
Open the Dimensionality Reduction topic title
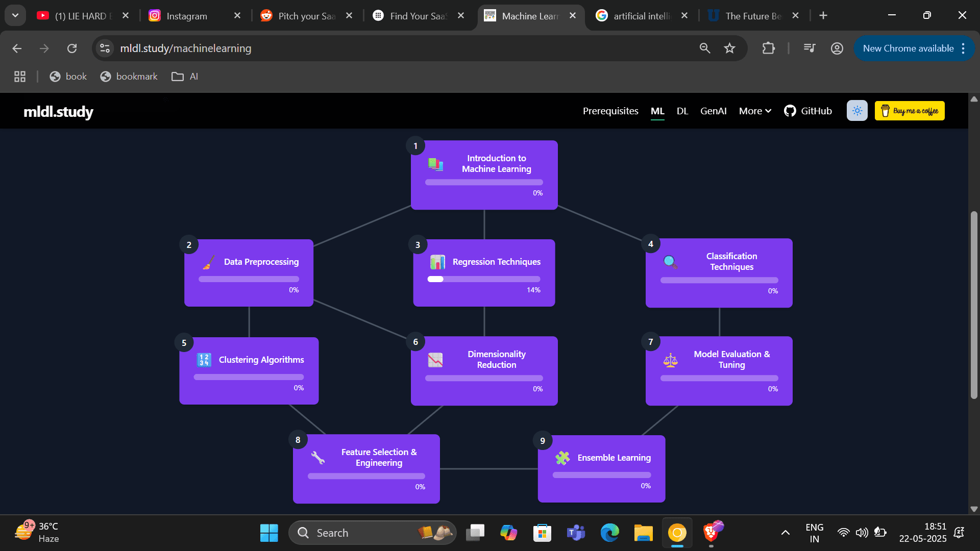496,359
